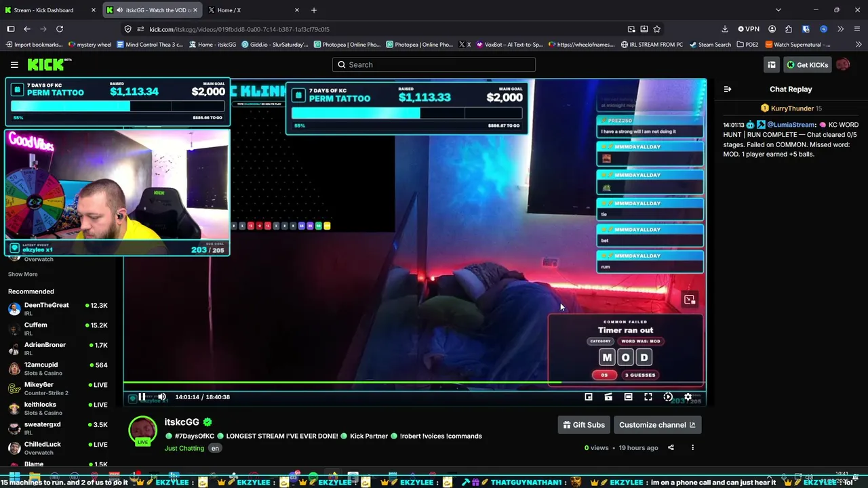
Task: Bookmark this page with the star
Action: [656, 29]
